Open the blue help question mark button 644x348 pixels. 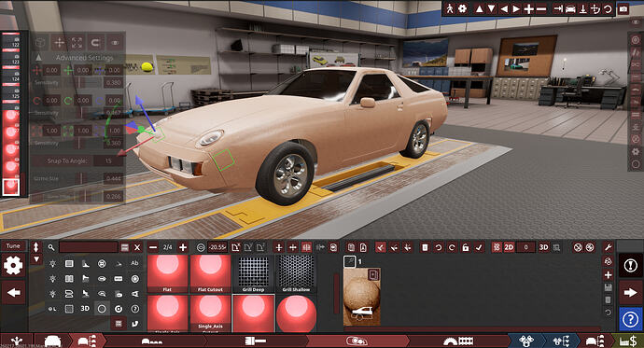coord(630,319)
